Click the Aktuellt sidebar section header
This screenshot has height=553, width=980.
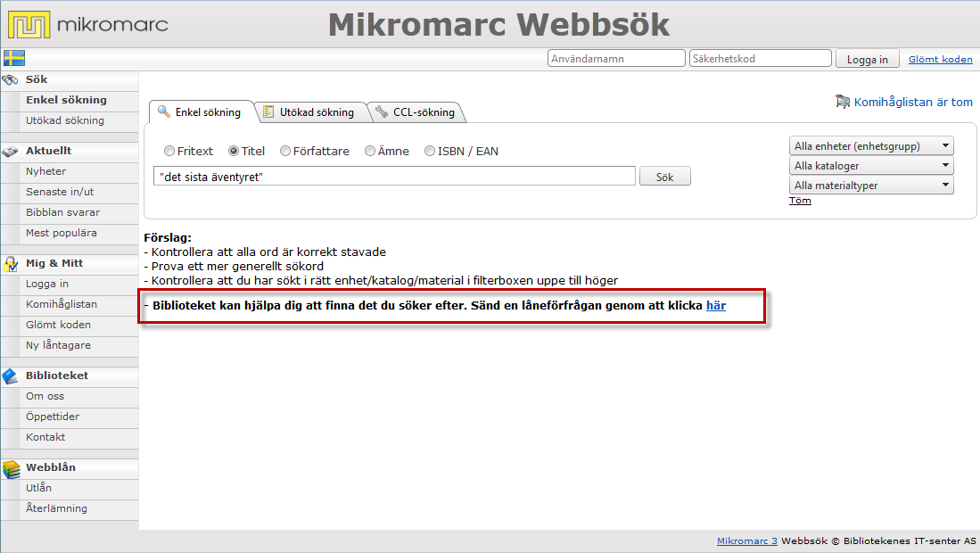48,151
